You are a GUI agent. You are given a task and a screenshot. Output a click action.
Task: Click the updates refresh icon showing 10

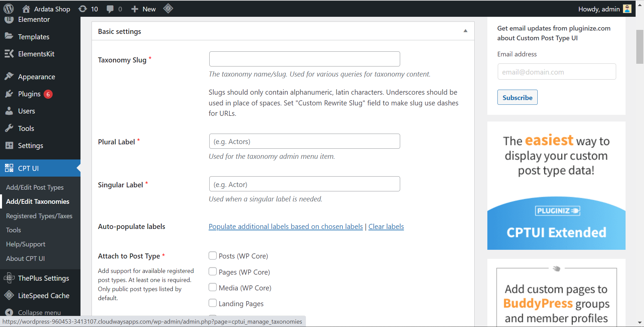pos(83,8)
